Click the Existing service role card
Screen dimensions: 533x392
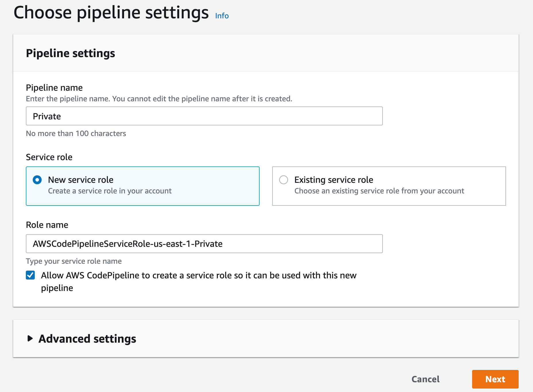point(389,186)
